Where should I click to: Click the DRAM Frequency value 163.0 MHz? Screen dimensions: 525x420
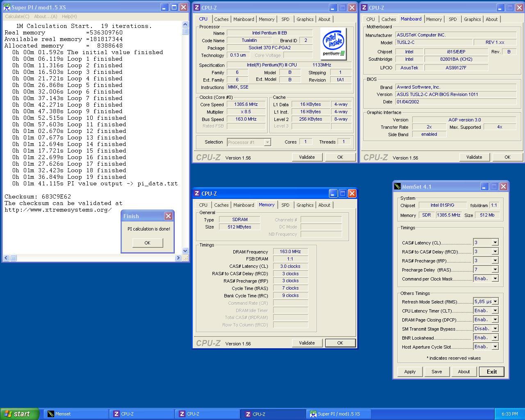coord(290,252)
